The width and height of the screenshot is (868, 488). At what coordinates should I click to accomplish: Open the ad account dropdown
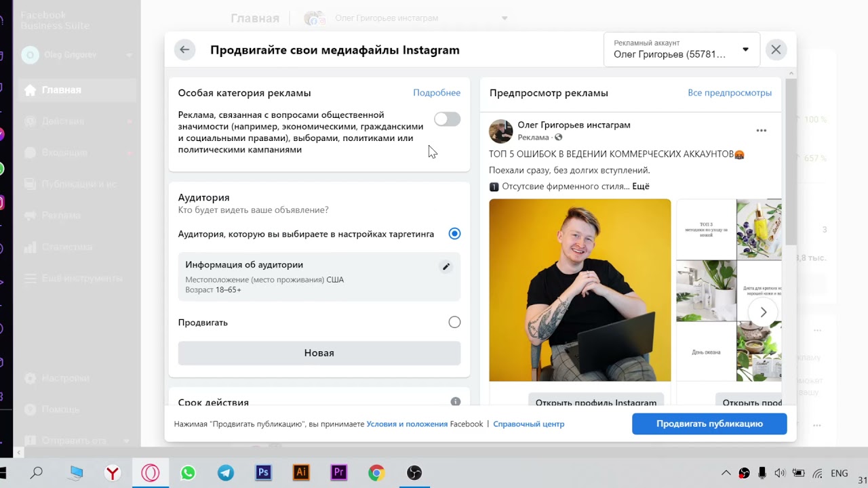[682, 49]
